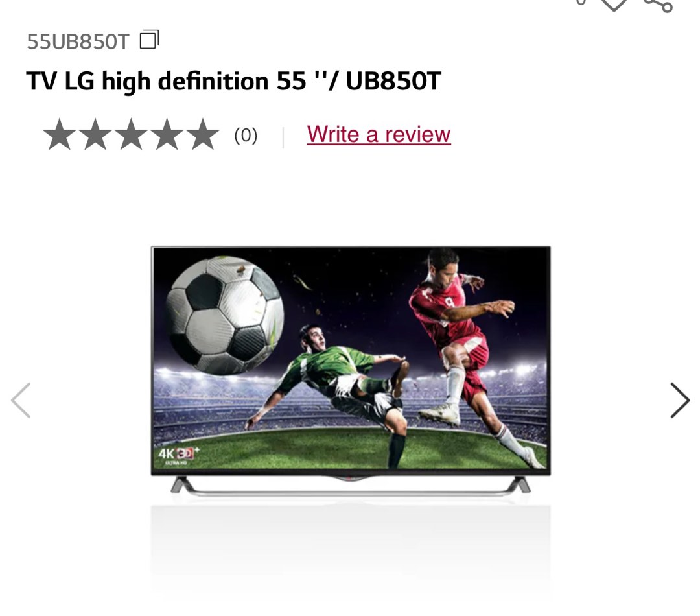This screenshot has width=700, height=616.
Task: Click the 55UB850T model number text
Action: pos(78,41)
